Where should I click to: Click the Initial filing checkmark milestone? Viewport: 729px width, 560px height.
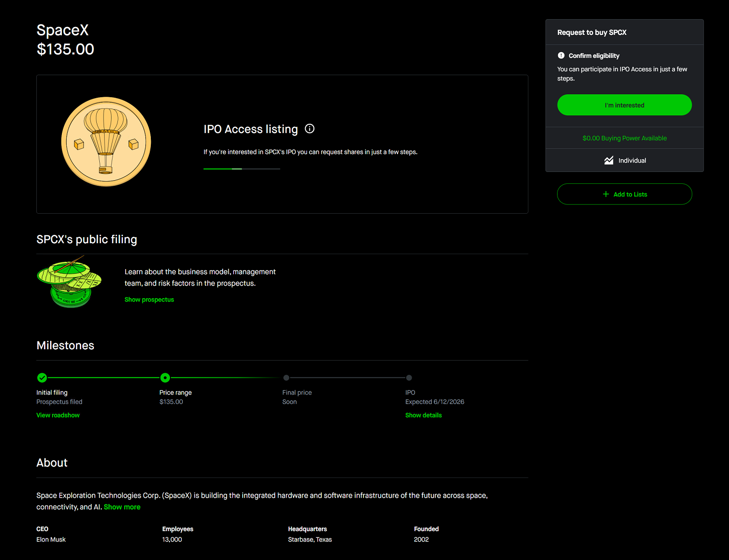pos(42,378)
